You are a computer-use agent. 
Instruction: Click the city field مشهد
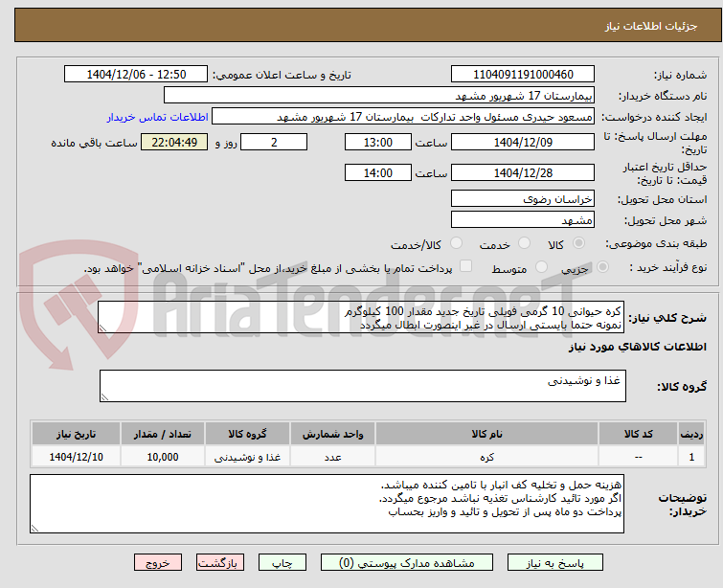coord(523,220)
